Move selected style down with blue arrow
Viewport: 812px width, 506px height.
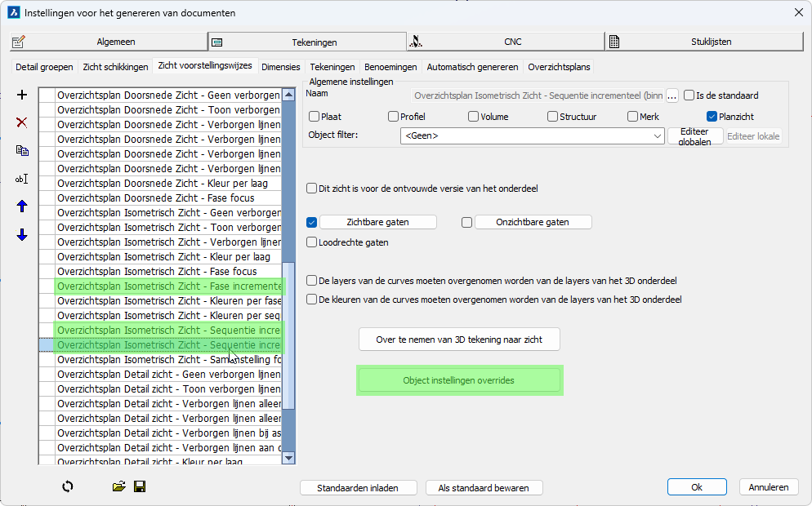(22, 235)
